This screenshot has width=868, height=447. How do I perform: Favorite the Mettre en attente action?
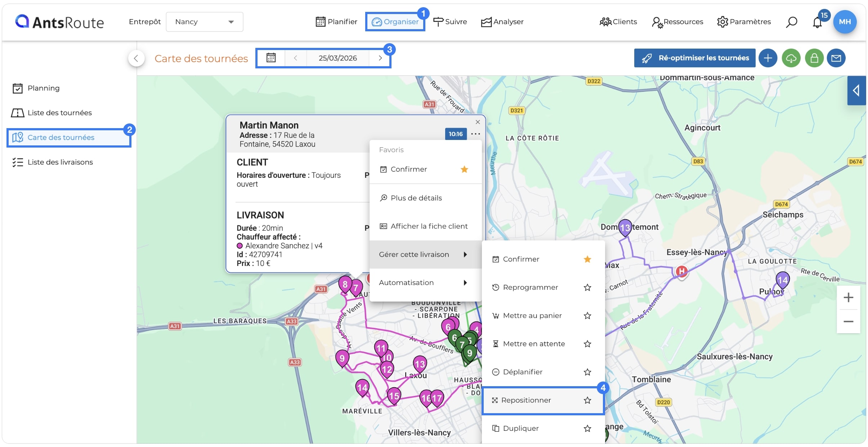587,344
